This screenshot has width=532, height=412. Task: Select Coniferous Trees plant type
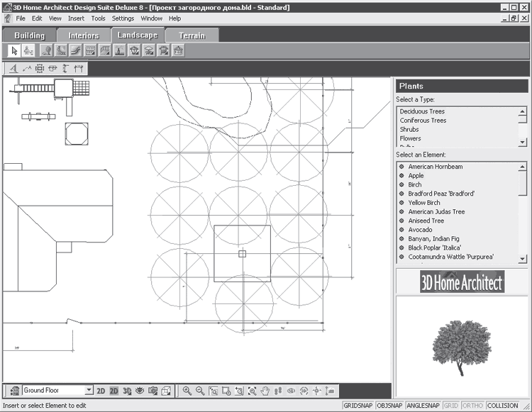(423, 121)
